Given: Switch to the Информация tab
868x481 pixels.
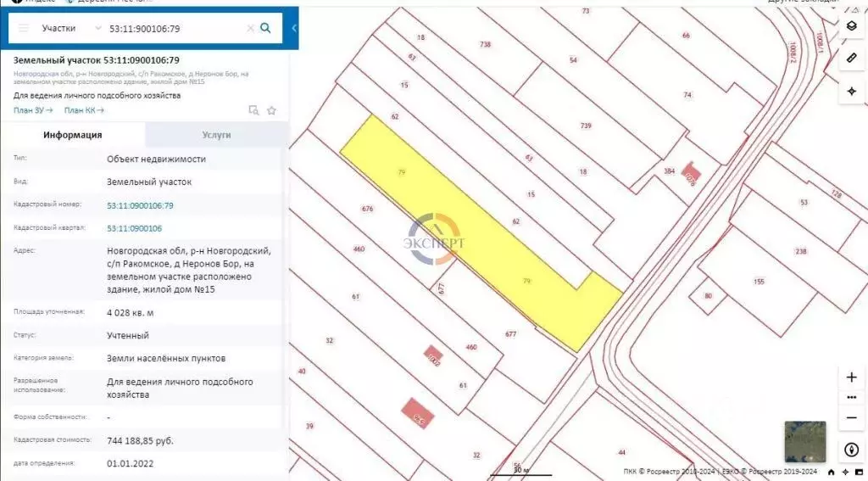Looking at the screenshot, I should click(73, 135).
